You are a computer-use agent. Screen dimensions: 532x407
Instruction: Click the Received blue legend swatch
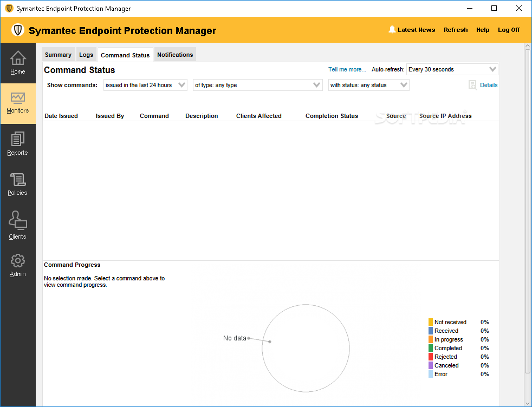(431, 331)
